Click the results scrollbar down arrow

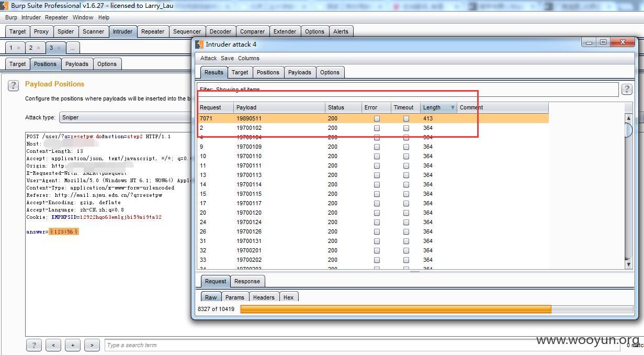(629, 265)
